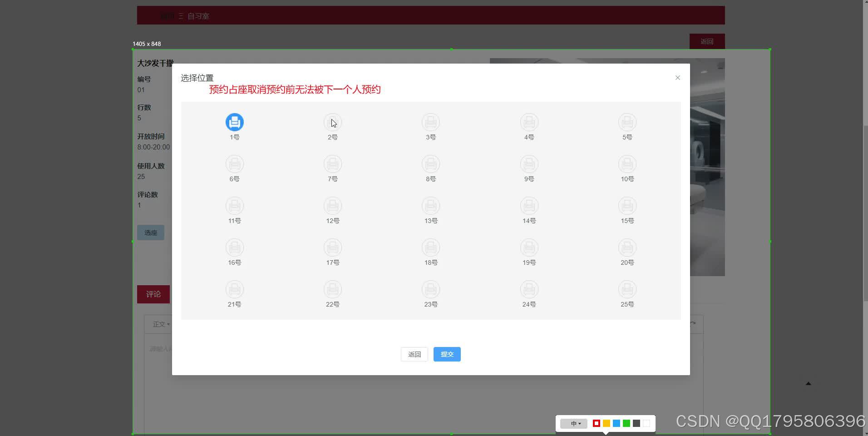Click the 选座 seat selection button

(x=150, y=232)
